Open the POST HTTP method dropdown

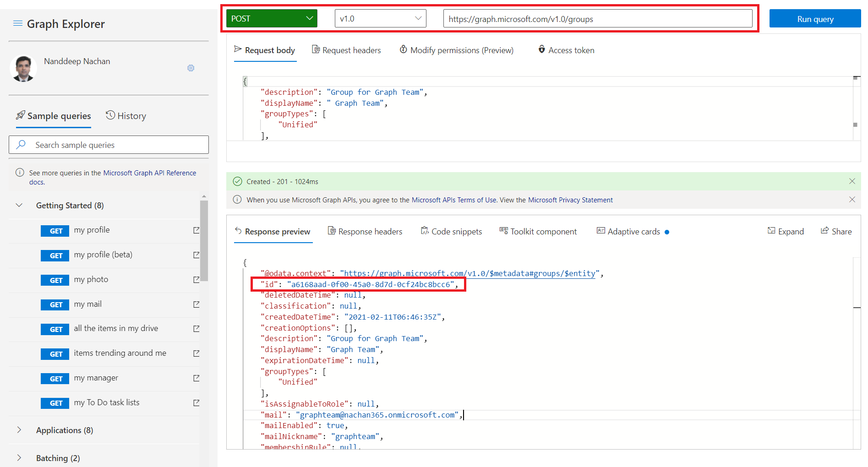272,19
